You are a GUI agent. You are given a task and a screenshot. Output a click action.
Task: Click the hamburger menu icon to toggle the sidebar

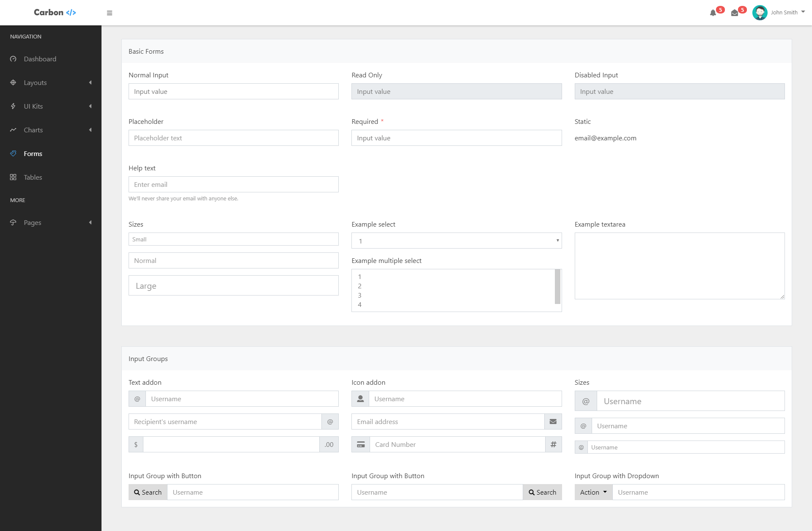tap(110, 13)
